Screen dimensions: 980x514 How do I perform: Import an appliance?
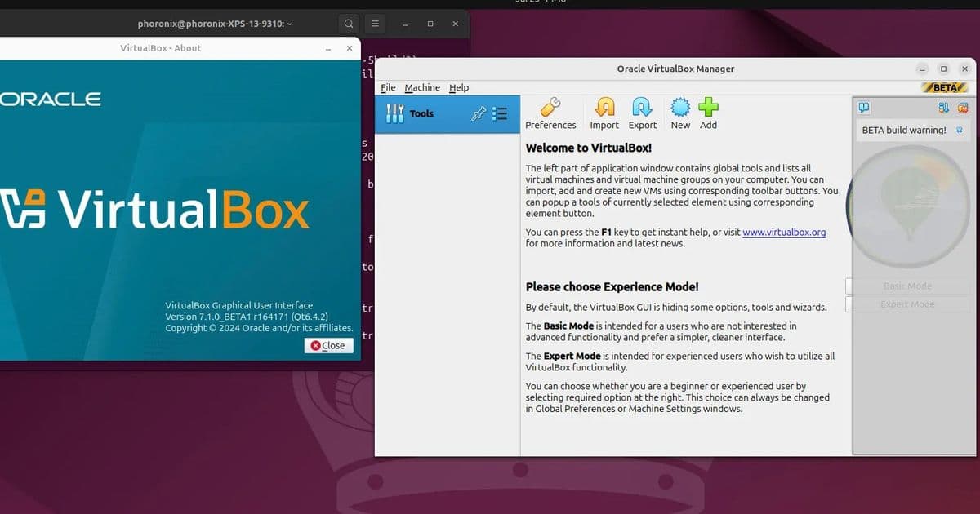tap(604, 113)
